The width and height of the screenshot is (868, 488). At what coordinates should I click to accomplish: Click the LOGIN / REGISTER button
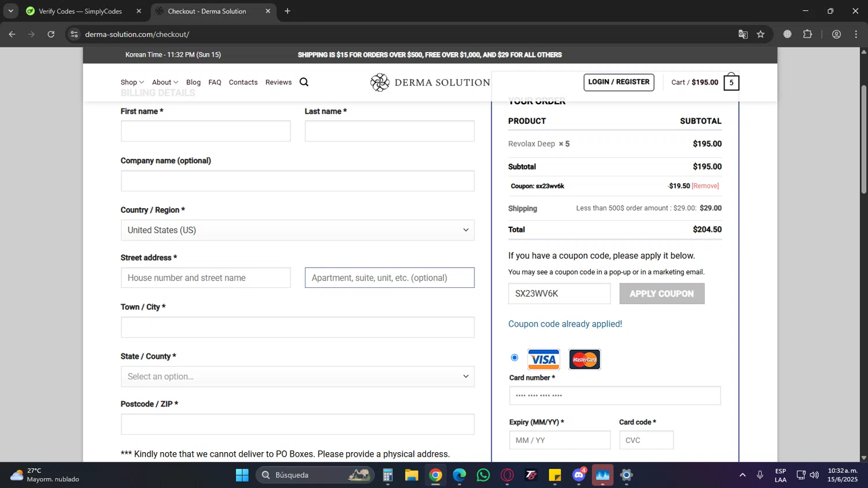coord(619,82)
